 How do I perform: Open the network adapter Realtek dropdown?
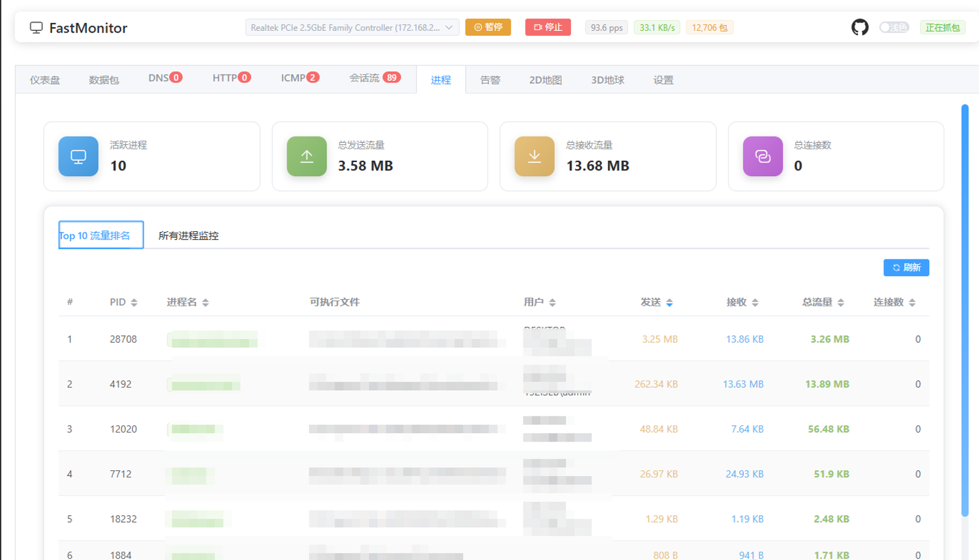[x=352, y=28]
